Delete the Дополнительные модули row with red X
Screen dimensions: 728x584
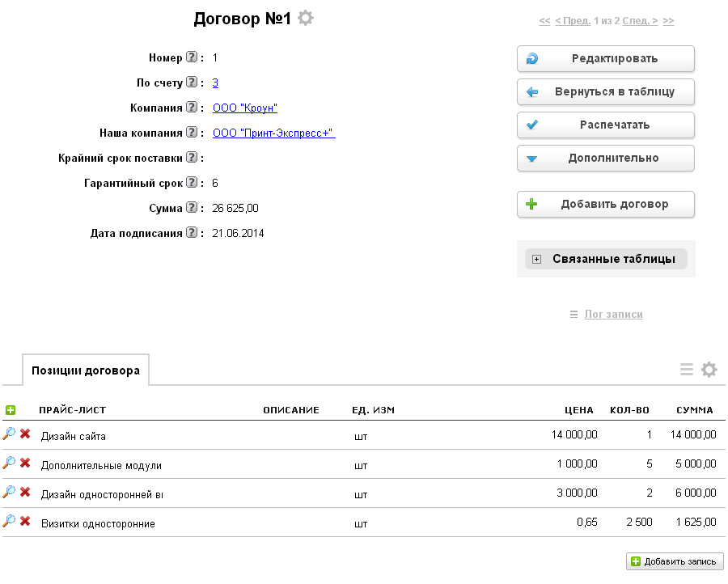pos(25,463)
